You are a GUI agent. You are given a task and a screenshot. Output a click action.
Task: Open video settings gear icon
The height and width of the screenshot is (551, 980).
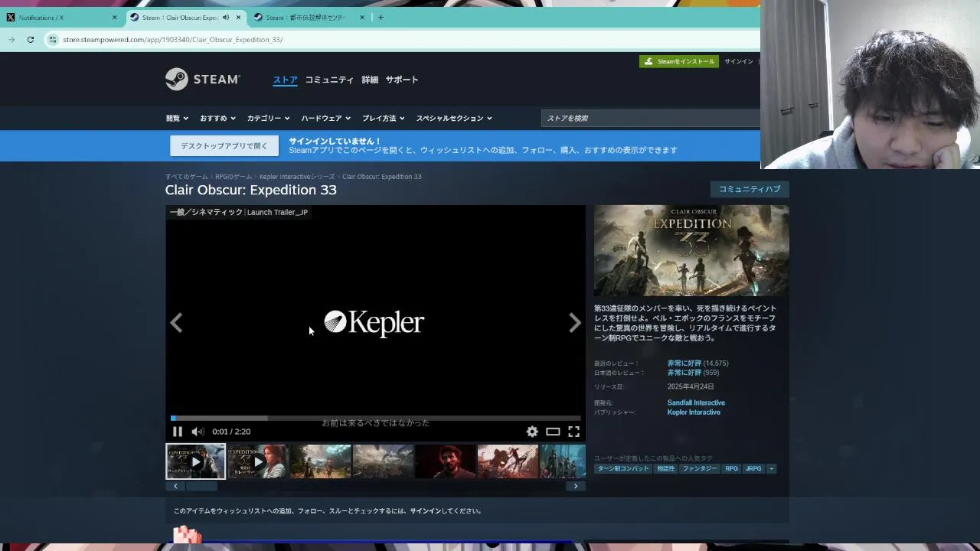532,432
